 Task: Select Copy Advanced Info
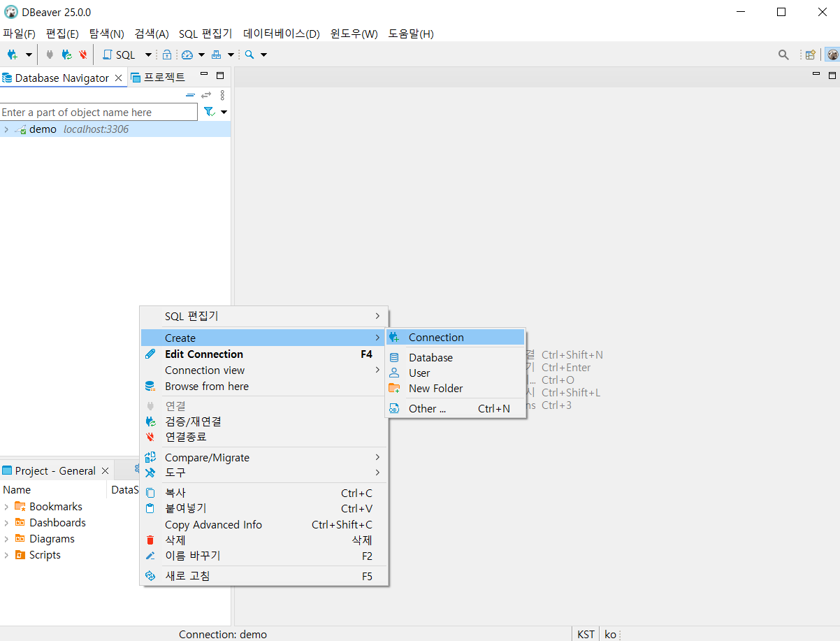pos(264,524)
